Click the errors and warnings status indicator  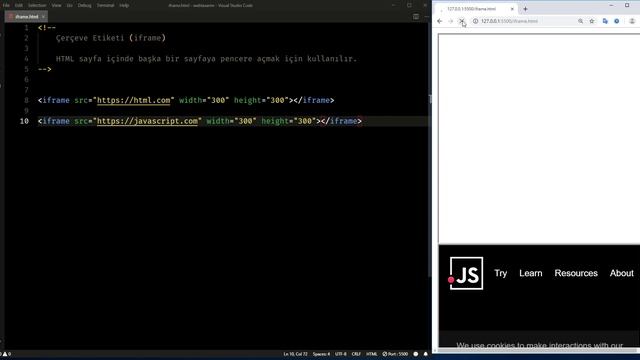(x=6, y=354)
